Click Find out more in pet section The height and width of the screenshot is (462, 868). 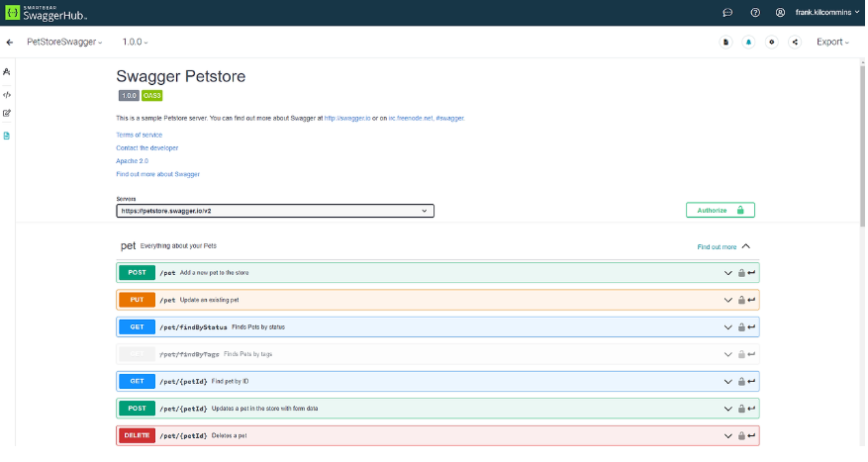[x=717, y=247]
